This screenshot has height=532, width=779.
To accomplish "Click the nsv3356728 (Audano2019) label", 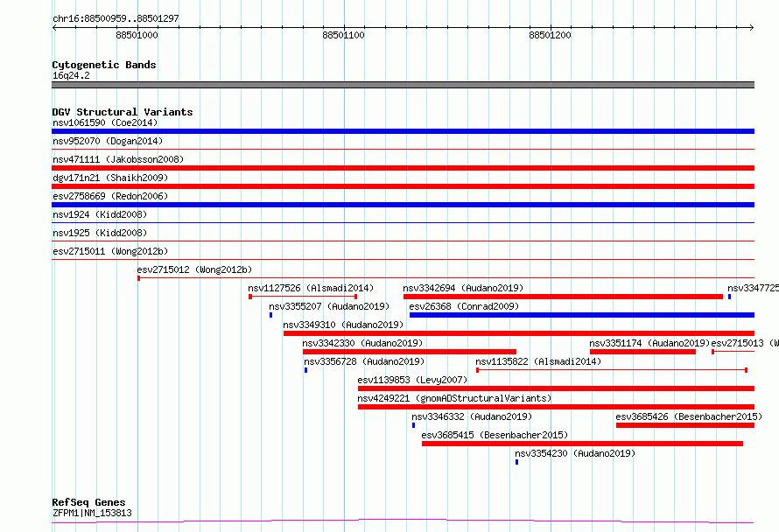I will (364, 361).
